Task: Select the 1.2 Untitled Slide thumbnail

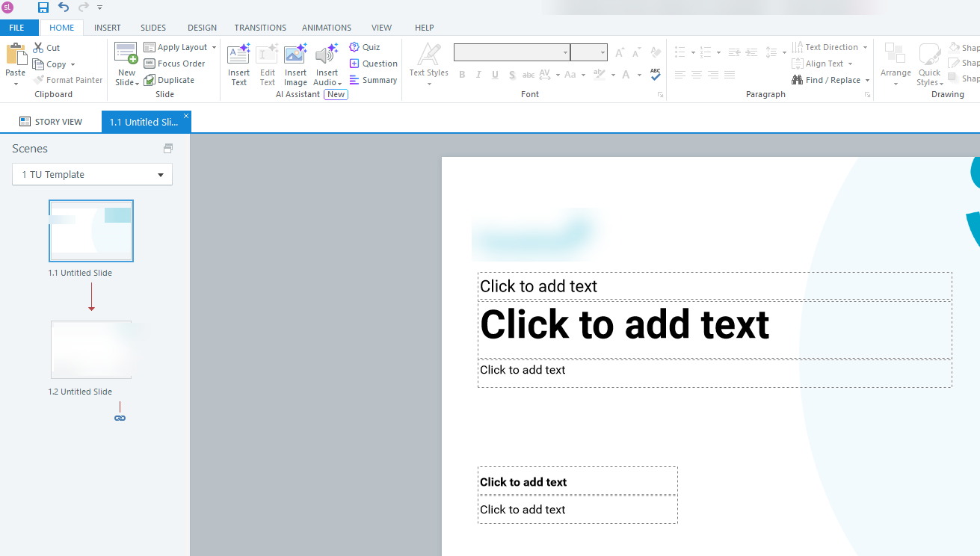Action: pyautogui.click(x=91, y=349)
